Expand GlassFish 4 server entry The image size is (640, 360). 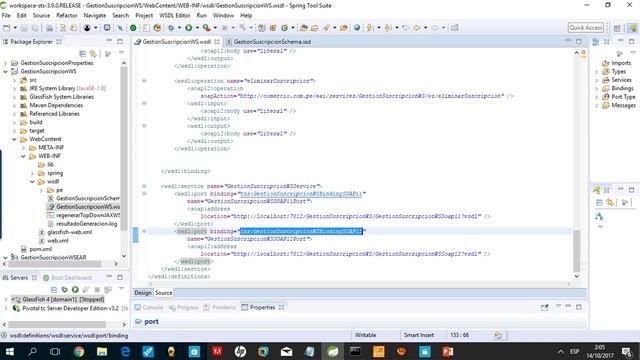pos(5,300)
